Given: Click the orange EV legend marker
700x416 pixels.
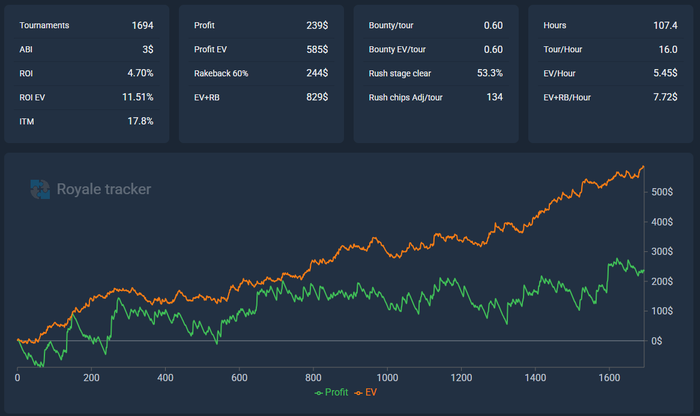Looking at the screenshot, I should tap(360, 393).
